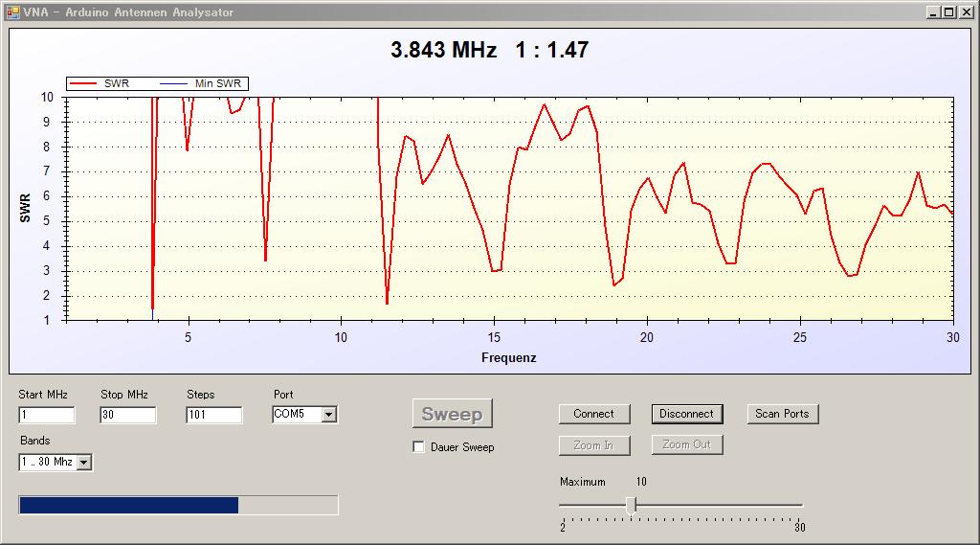
Task: Open the COM5 port dropdown
Action: tap(329, 414)
